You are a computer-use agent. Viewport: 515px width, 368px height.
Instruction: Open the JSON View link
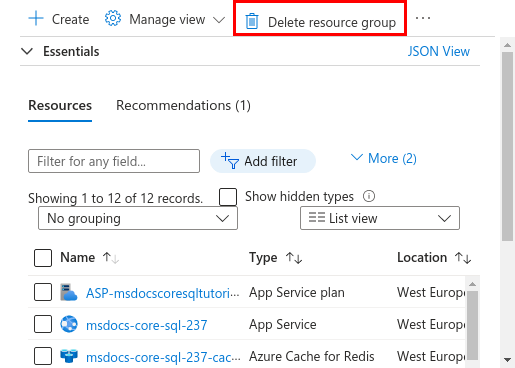439,51
